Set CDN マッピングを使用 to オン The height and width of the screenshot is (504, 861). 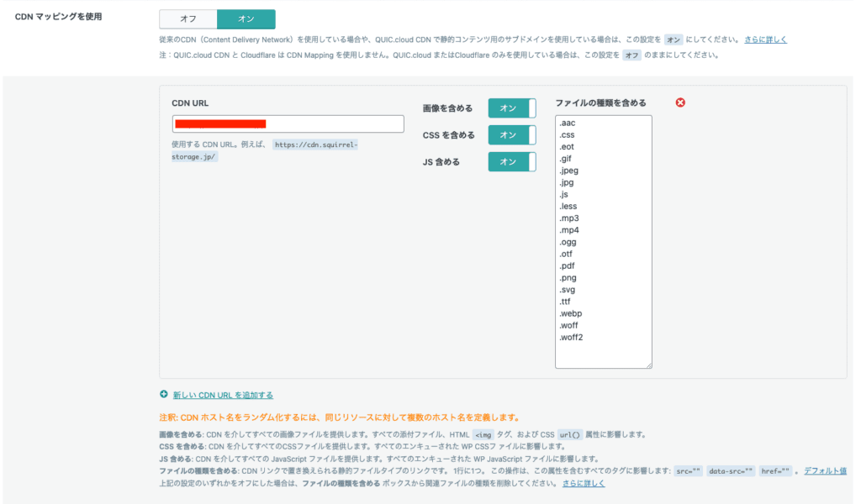(x=246, y=18)
